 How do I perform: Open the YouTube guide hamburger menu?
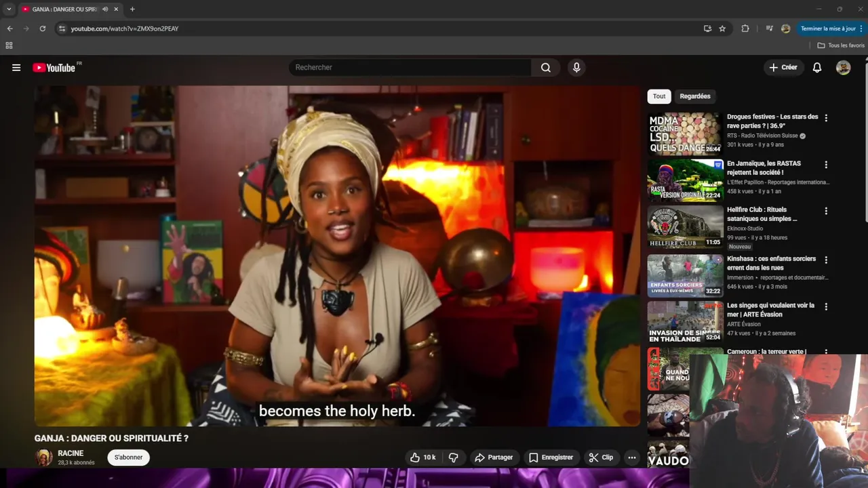(16, 68)
